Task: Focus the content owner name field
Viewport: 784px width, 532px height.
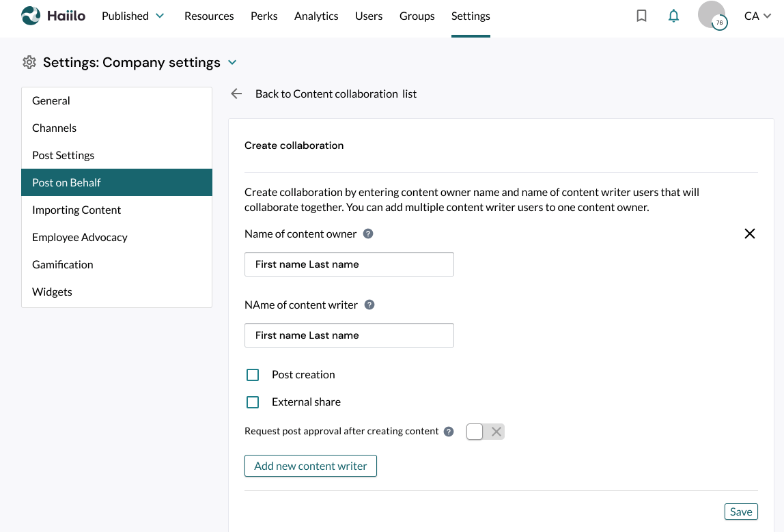Action: pos(349,264)
